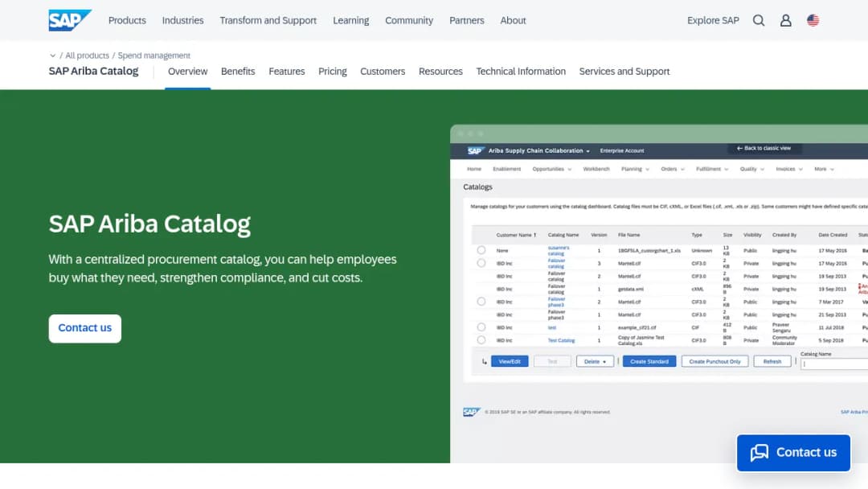Open the Industries menu
Viewport: 868px width, 489px height.
point(182,20)
